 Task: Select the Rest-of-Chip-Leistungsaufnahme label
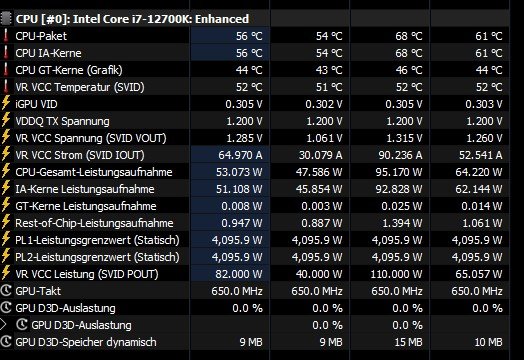94,223
